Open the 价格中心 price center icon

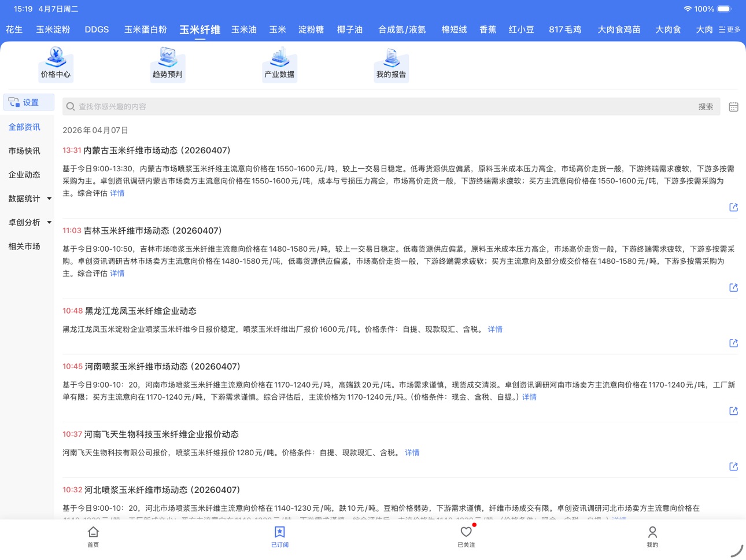pyautogui.click(x=56, y=64)
